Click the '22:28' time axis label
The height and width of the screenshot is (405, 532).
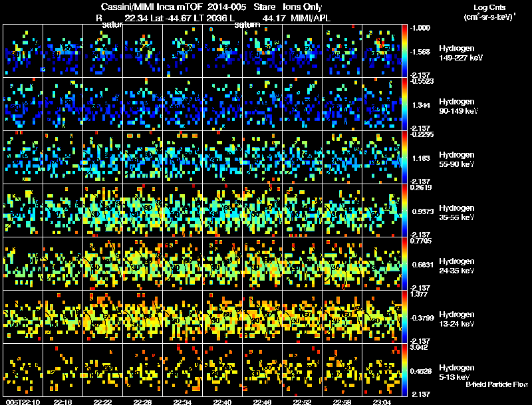[x=142, y=402]
